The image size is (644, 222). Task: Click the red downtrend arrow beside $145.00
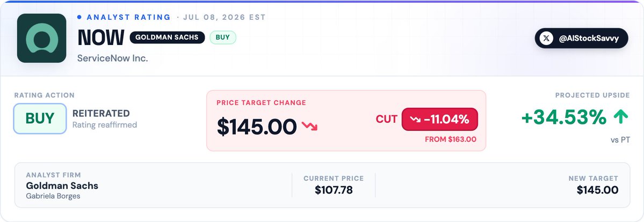pos(310,126)
